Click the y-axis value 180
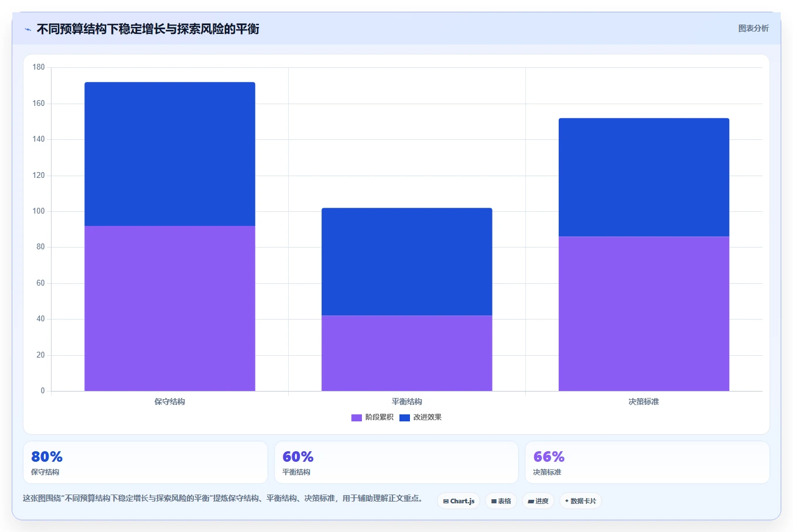This screenshot has width=793, height=532. click(39, 67)
